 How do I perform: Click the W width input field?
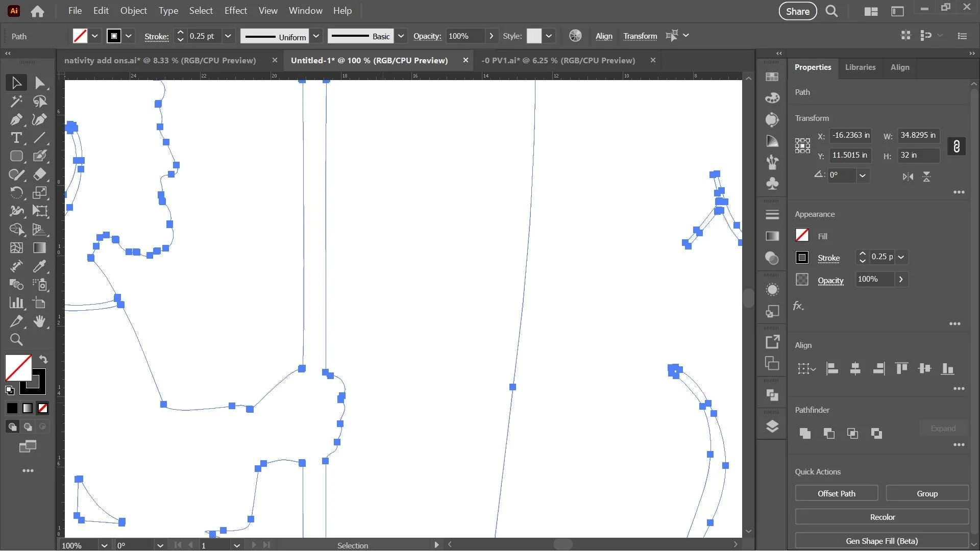(x=918, y=135)
